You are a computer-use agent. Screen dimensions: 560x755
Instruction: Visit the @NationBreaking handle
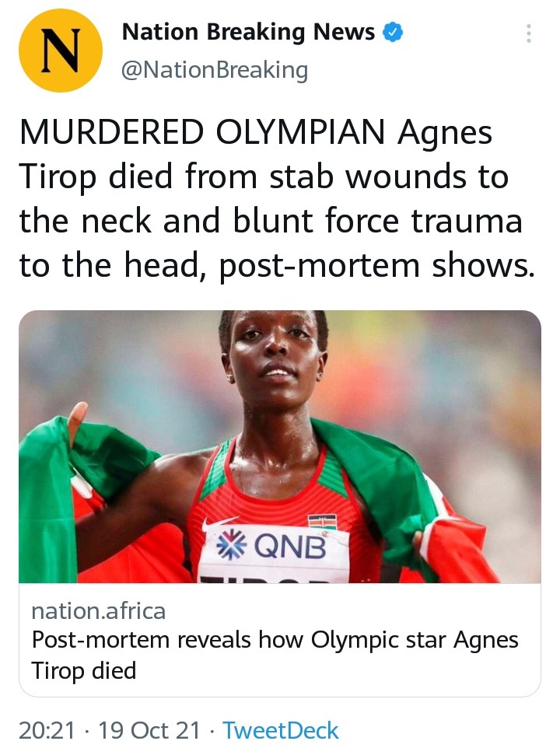pyautogui.click(x=215, y=70)
